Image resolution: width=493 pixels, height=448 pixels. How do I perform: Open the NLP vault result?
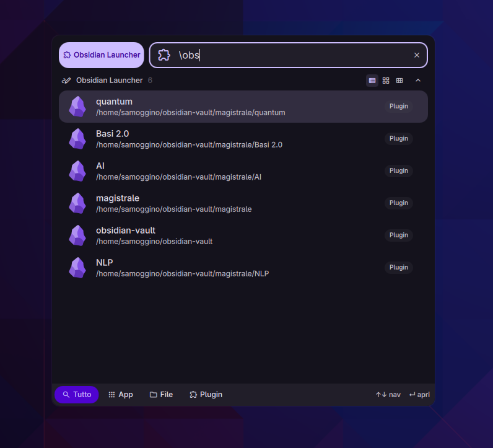pyautogui.click(x=243, y=268)
